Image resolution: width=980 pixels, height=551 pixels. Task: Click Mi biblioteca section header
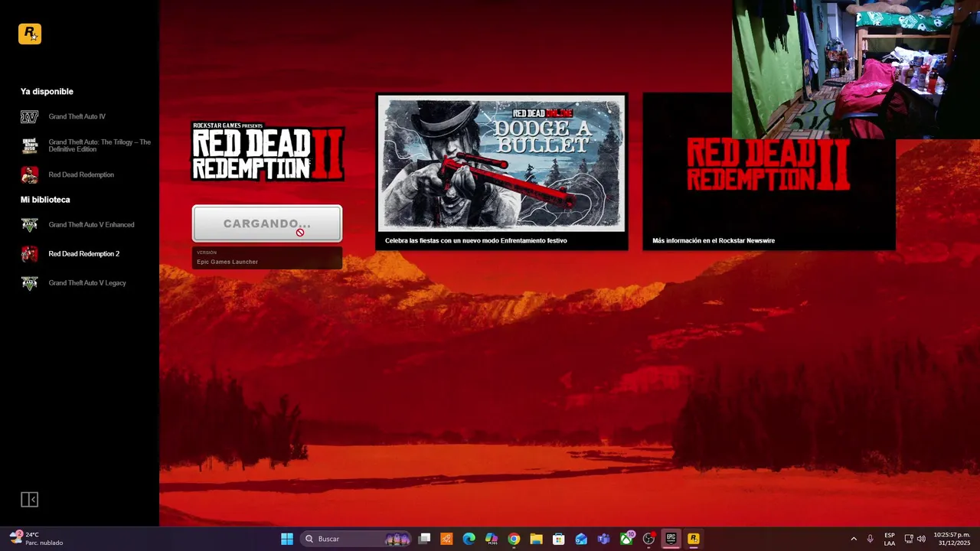click(x=45, y=200)
